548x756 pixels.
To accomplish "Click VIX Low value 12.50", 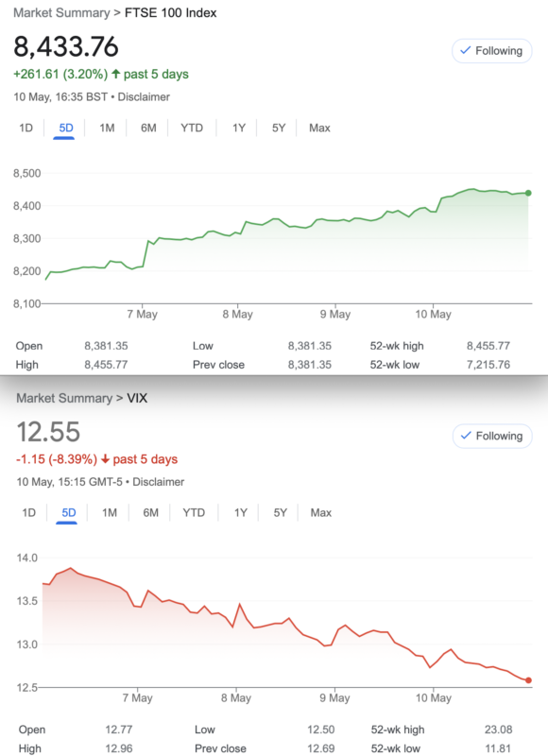I will coord(320,730).
